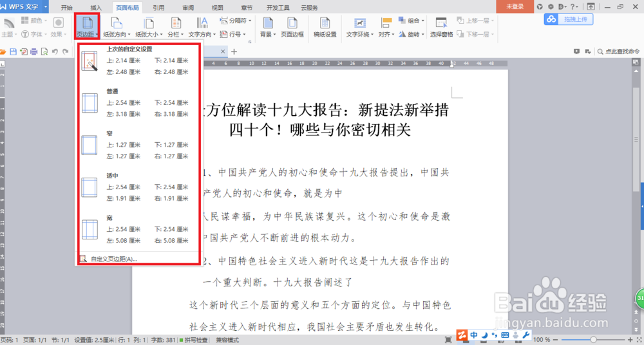Click the 纸张大小 paper size icon
The image size is (644, 345).
coord(149,23)
